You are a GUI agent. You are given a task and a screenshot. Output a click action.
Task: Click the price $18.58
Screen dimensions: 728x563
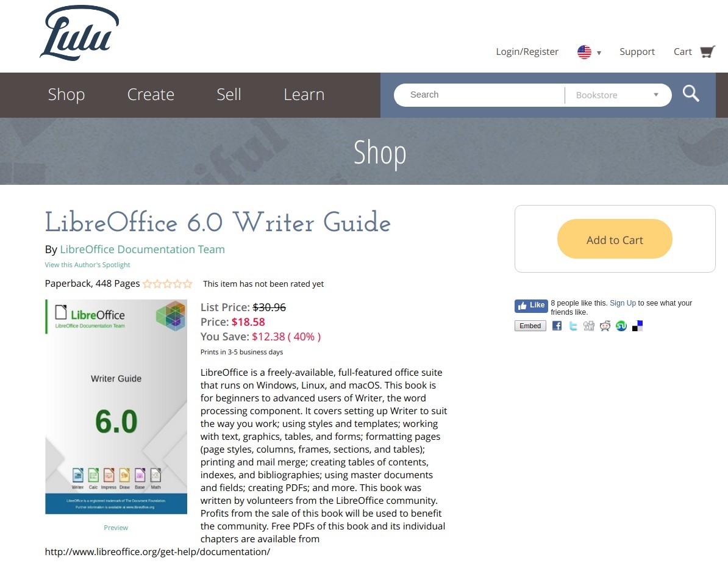(x=248, y=322)
